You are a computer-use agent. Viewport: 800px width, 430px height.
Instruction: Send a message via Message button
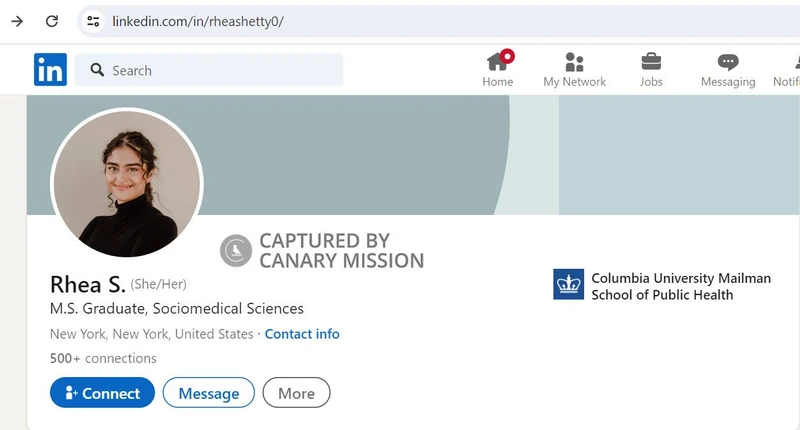click(x=209, y=393)
